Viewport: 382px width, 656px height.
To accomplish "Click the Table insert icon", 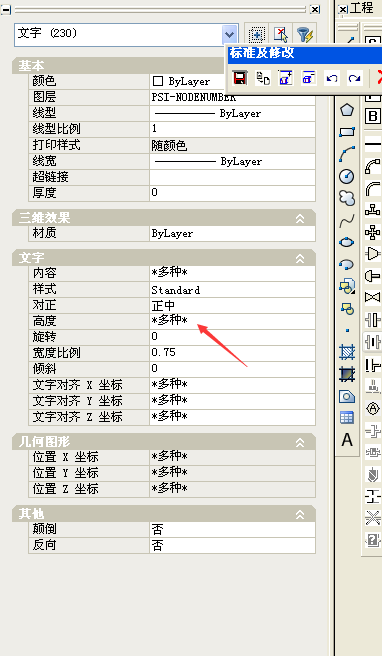I will coord(347,418).
